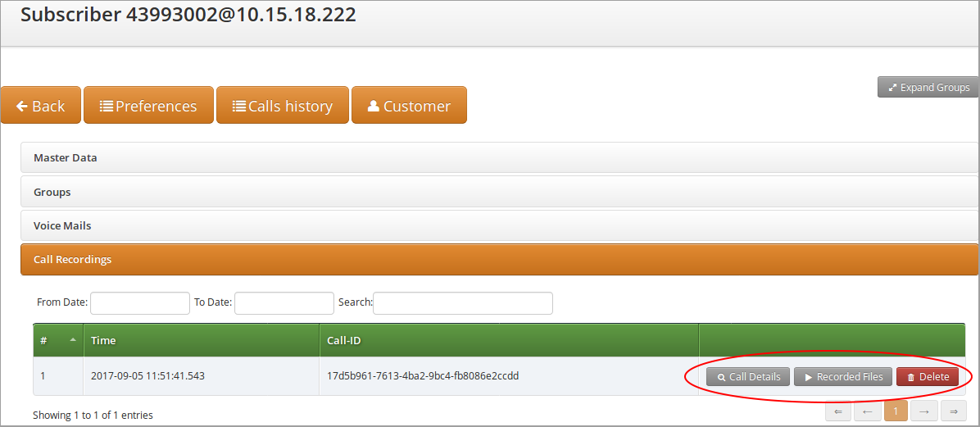Collapse the Call Recordings section
The image size is (980, 427).
click(73, 259)
